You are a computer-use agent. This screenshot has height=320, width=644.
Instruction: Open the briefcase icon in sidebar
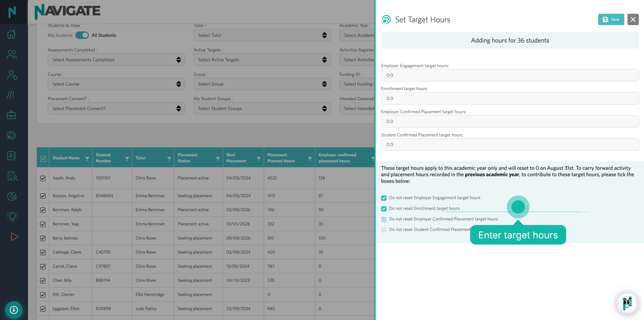pyautogui.click(x=11, y=115)
